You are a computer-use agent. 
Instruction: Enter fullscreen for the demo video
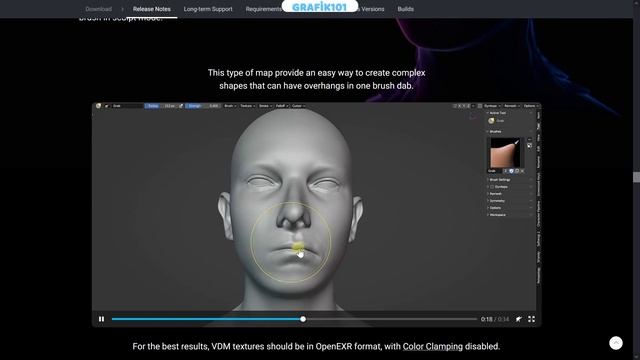point(531,319)
